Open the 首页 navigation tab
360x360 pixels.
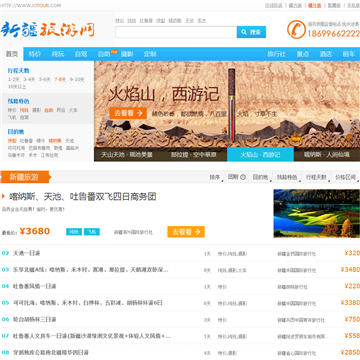pos(12,54)
